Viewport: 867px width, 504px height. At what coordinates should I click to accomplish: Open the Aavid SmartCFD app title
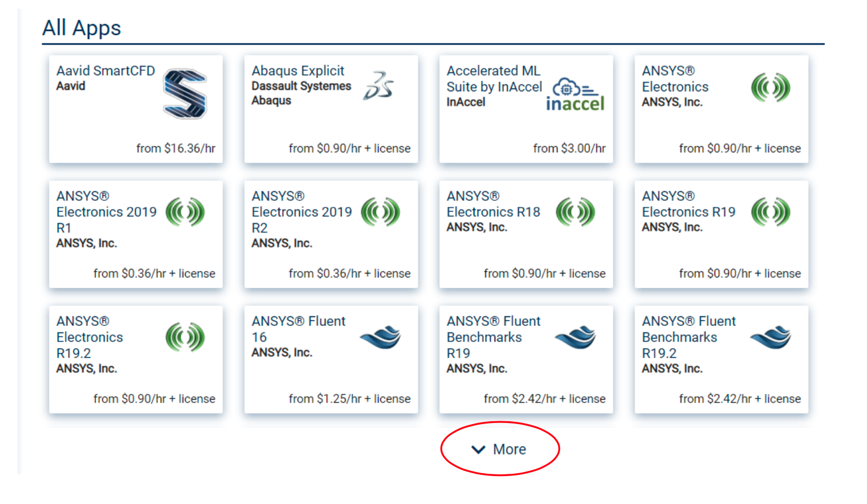(x=106, y=71)
